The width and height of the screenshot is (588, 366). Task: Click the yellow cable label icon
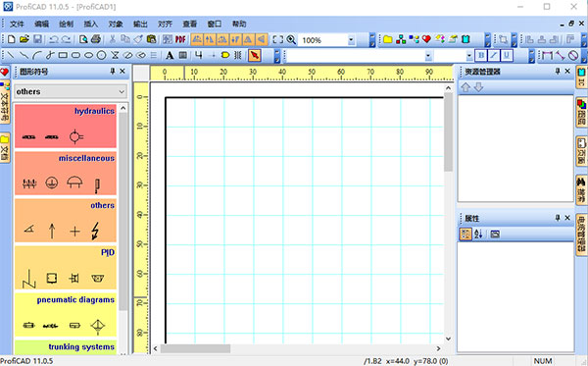pos(225,56)
